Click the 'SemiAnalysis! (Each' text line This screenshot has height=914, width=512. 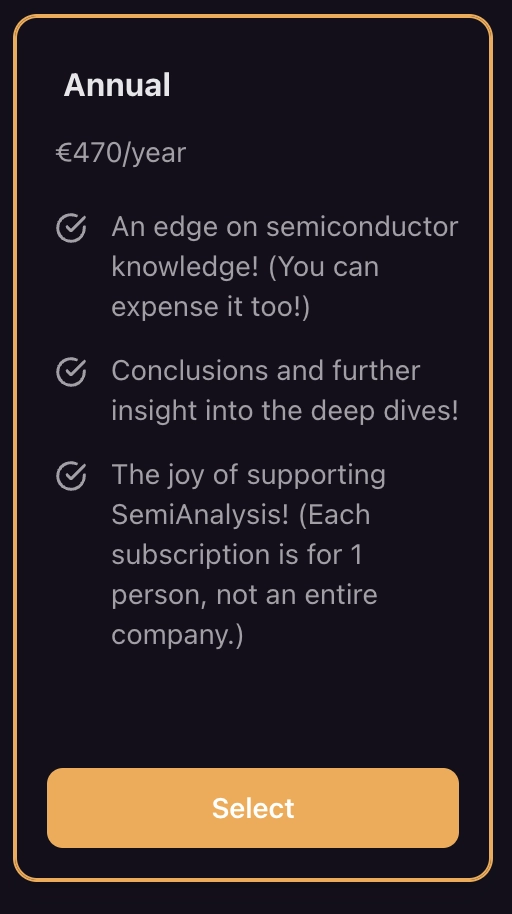pos(240,515)
